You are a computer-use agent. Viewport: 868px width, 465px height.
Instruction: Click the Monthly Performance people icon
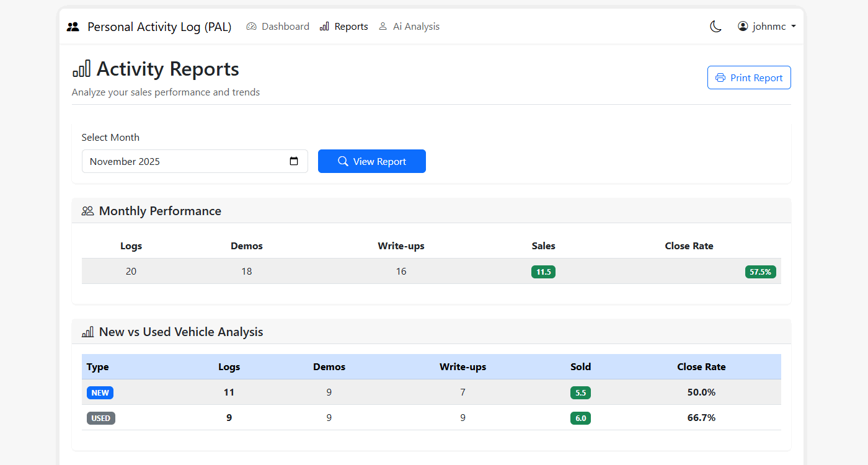tap(87, 211)
